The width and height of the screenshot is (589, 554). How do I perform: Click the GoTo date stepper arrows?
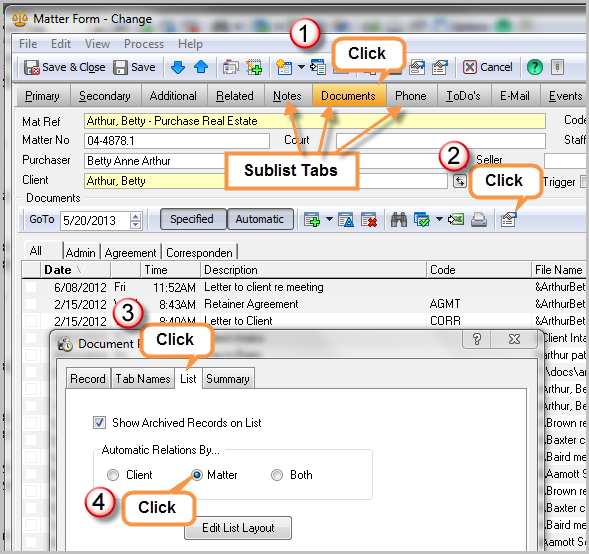[136, 220]
